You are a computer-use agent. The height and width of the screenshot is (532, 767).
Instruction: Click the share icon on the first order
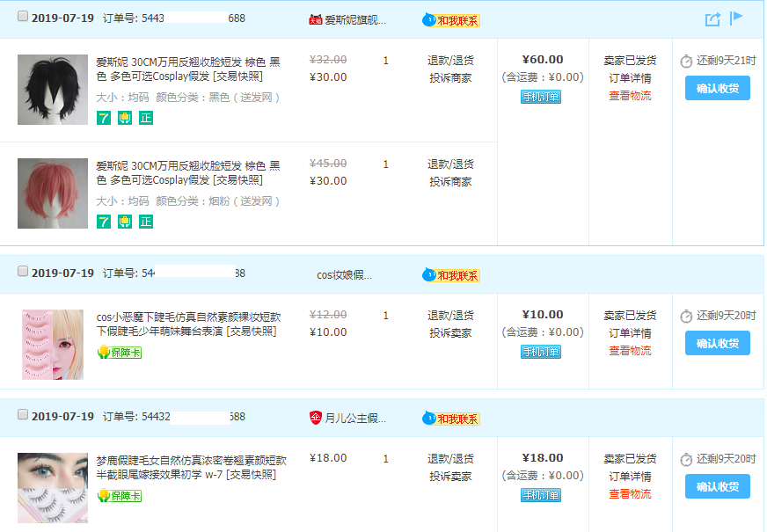[x=712, y=18]
